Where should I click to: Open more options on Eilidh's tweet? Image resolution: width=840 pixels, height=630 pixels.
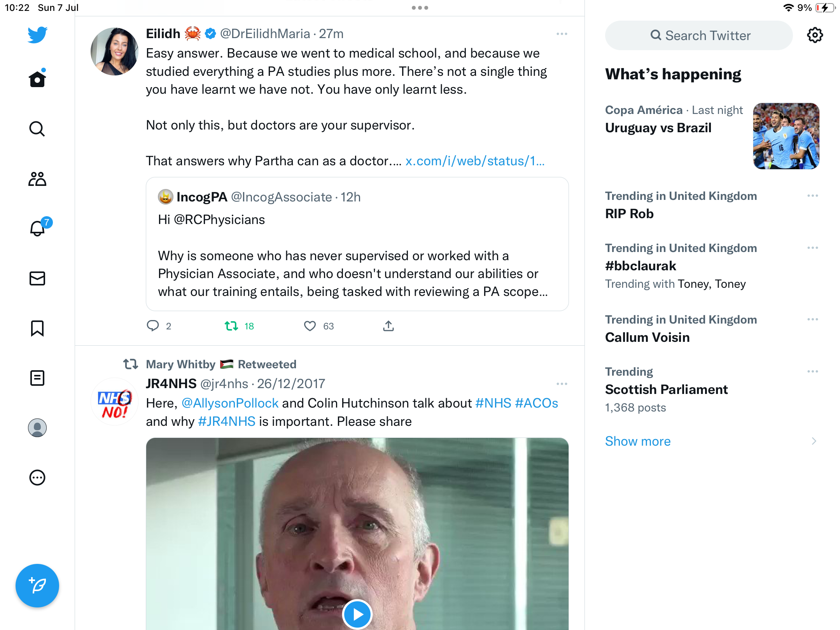click(562, 34)
